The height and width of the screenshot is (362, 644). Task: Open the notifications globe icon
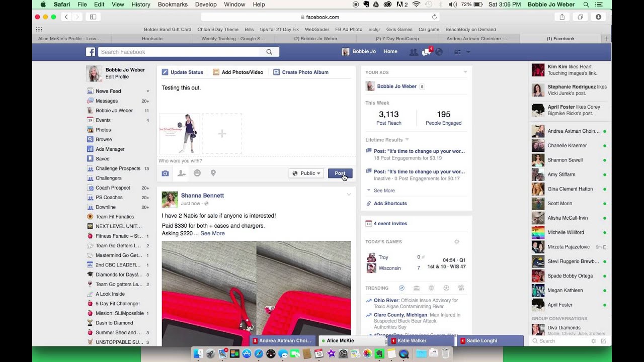coord(439,52)
